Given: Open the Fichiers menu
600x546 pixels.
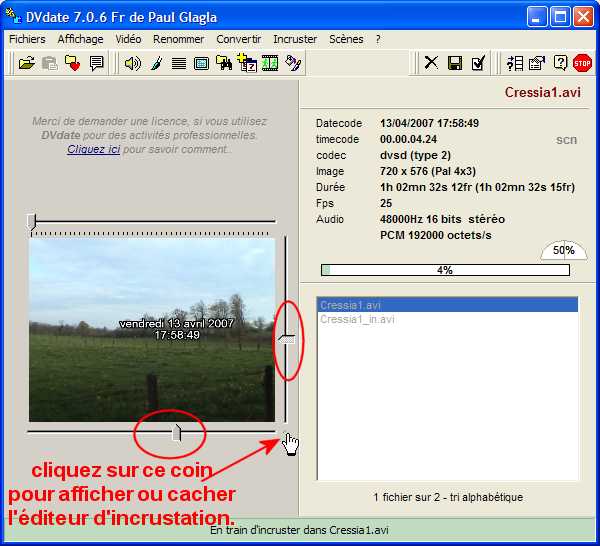Looking at the screenshot, I should pyautogui.click(x=27, y=39).
